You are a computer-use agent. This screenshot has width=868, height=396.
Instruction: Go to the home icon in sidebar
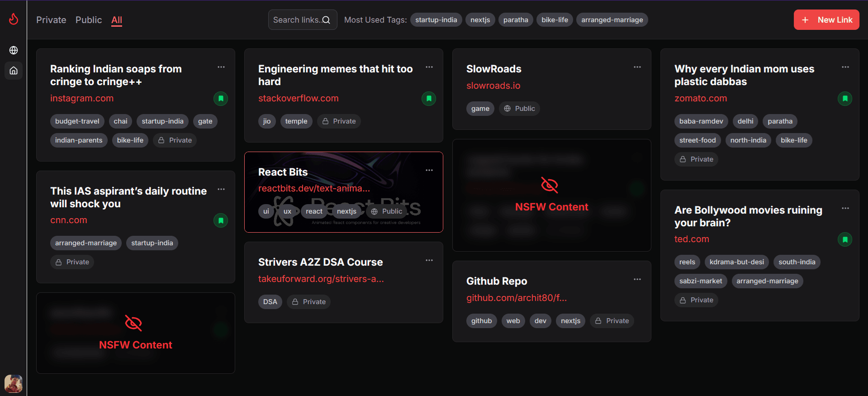tap(14, 71)
